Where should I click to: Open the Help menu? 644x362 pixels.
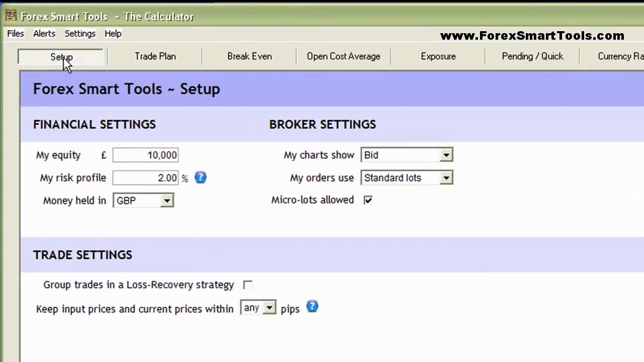(113, 34)
